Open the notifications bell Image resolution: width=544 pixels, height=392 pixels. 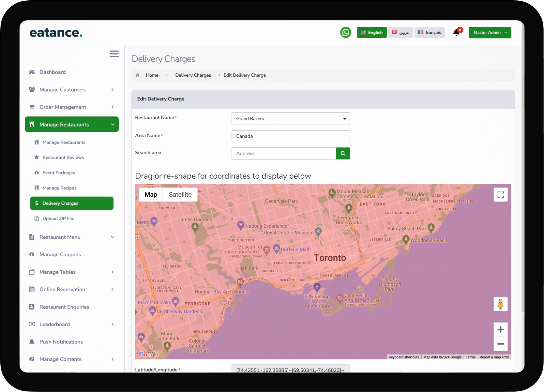coord(457,32)
